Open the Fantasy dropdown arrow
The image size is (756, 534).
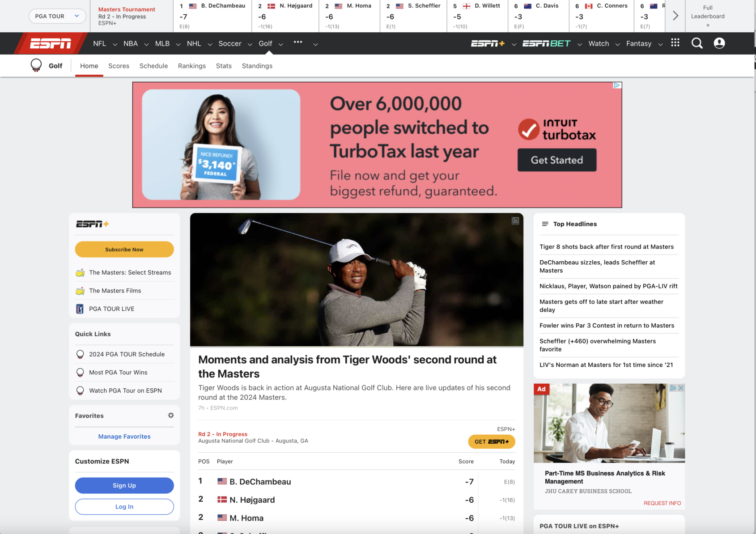(x=660, y=44)
